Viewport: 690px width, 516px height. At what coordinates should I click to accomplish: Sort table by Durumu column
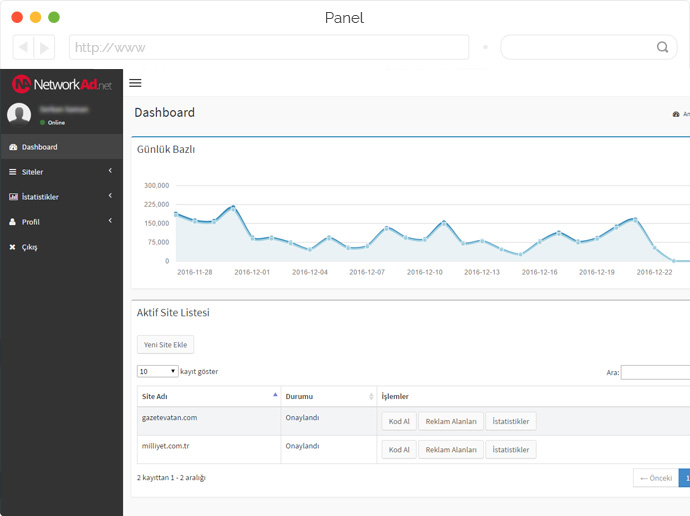click(329, 396)
